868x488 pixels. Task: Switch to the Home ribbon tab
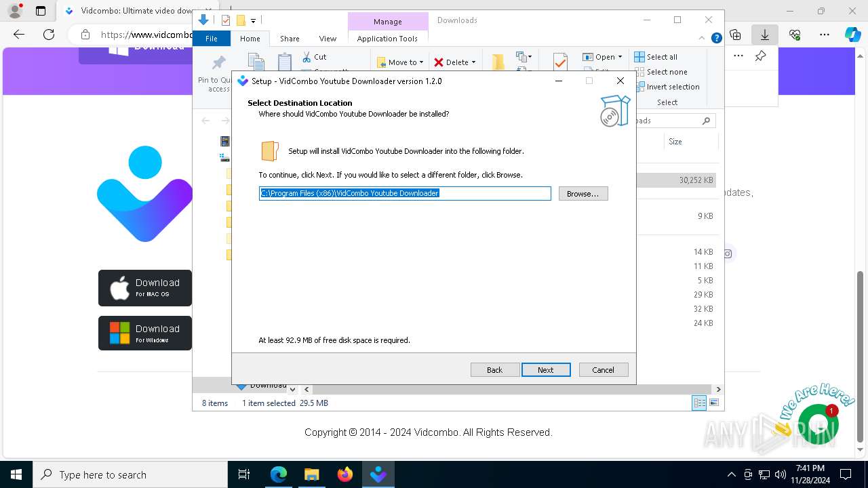[250, 39]
